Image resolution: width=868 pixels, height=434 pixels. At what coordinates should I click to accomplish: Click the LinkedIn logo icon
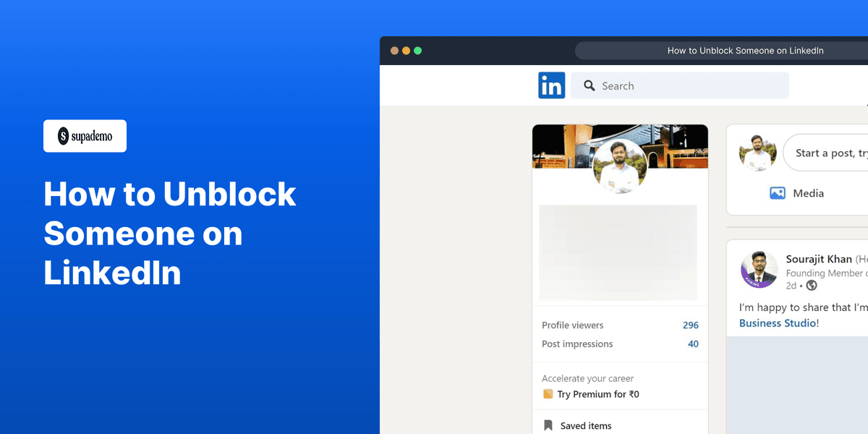552,85
